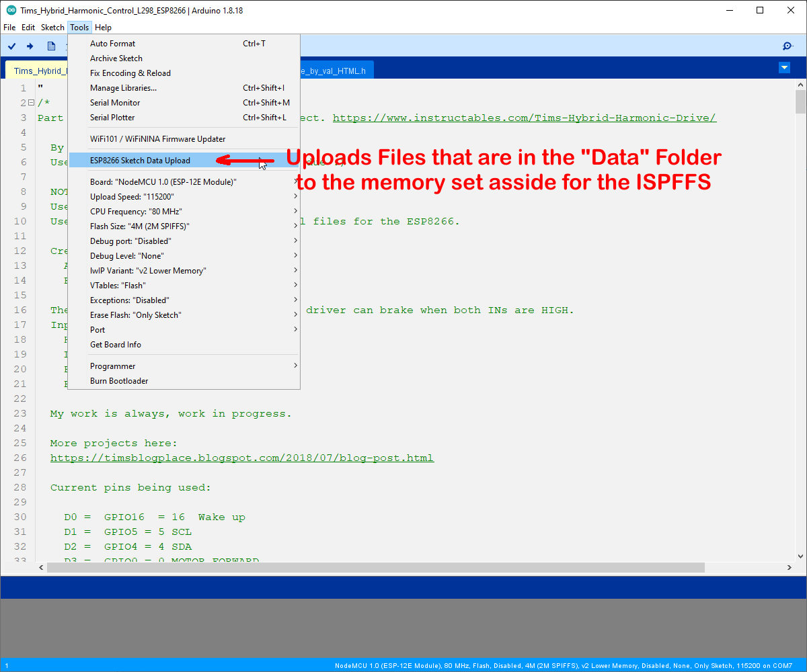This screenshot has height=672, width=807.
Task: Expand Exceptions Disabled submenu
Action: pos(184,300)
